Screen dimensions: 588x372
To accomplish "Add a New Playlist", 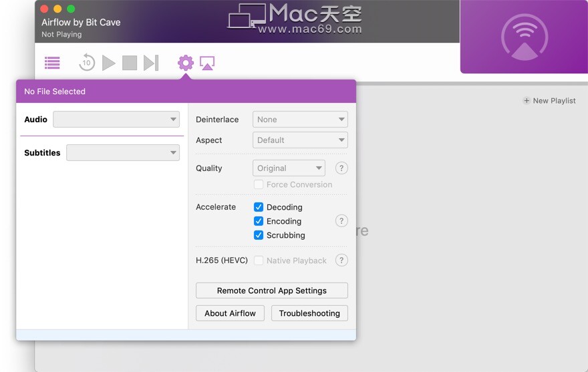I will [549, 101].
